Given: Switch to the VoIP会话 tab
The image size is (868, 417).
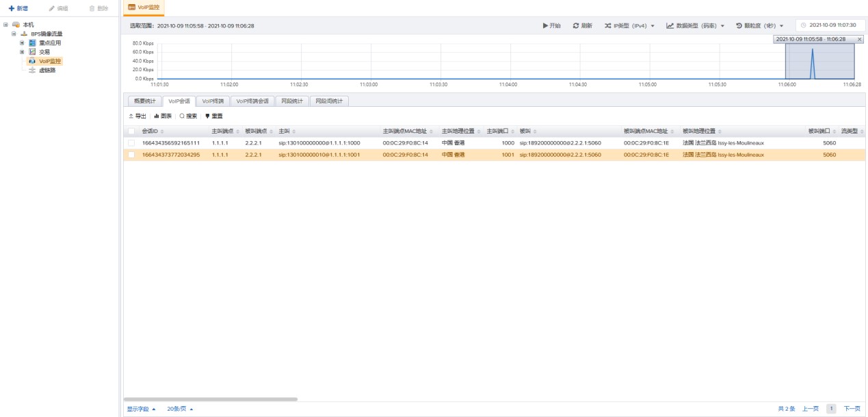Looking at the screenshot, I should [179, 101].
